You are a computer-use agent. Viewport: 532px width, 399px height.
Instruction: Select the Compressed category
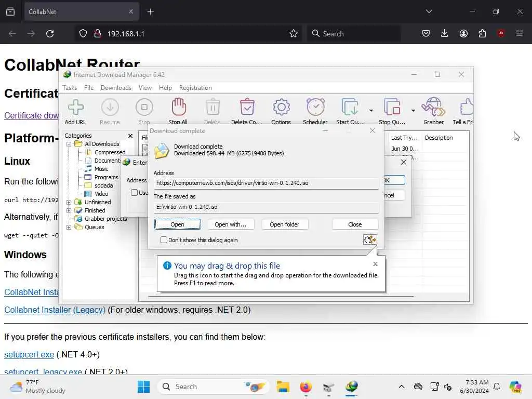[110, 152]
